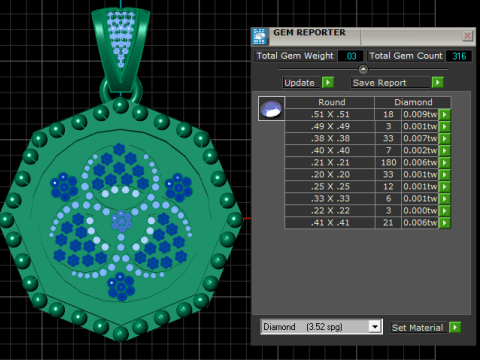Click the 0.000tw weight cell
Viewport: 480px width, 360px height.
point(420,210)
